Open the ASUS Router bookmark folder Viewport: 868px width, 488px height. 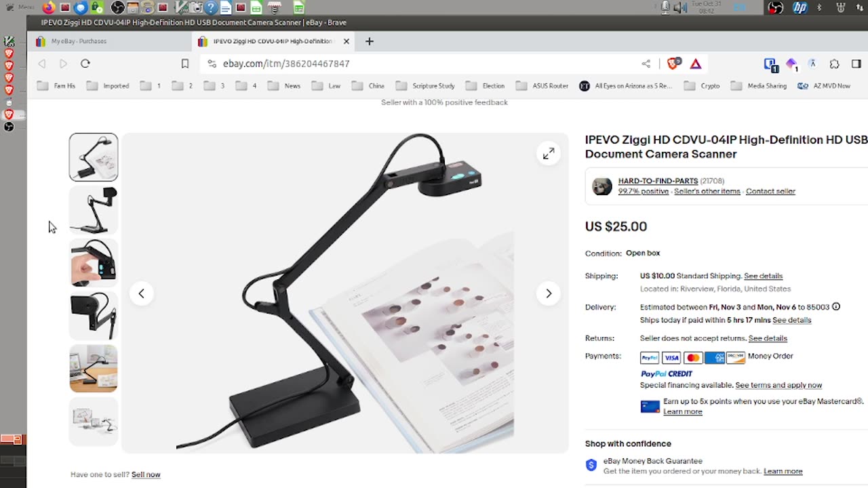click(x=542, y=86)
